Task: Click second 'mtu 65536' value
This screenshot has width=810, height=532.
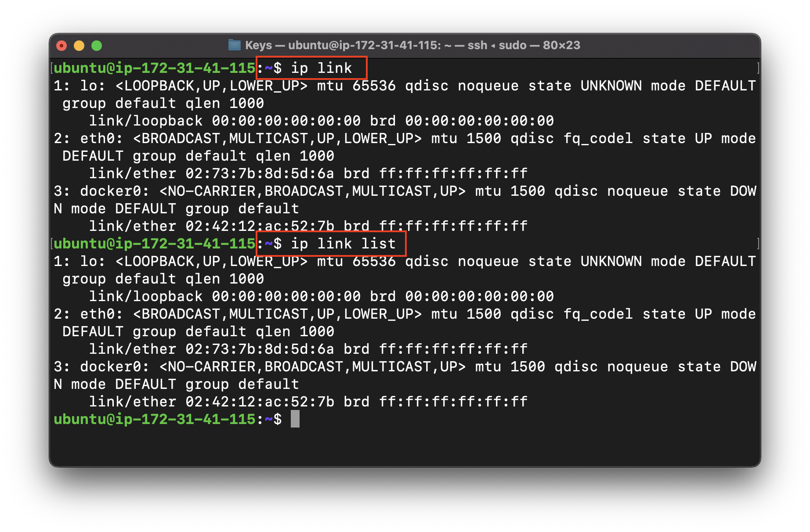Action: click(x=357, y=261)
